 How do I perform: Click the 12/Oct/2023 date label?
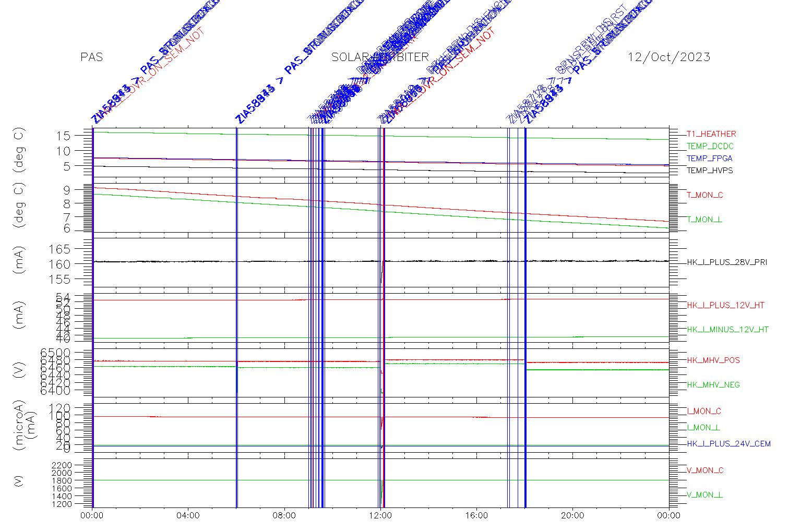pyautogui.click(x=669, y=57)
